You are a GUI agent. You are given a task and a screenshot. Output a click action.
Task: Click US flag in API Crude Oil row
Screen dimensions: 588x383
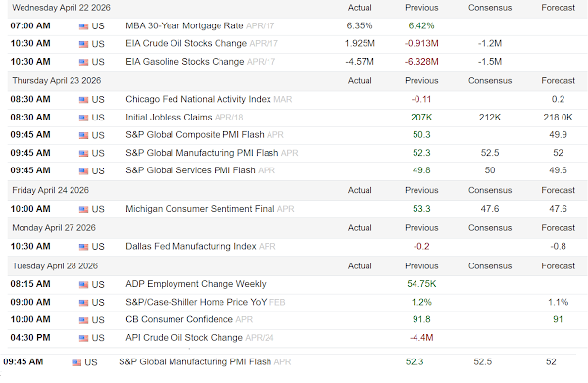tap(83, 338)
